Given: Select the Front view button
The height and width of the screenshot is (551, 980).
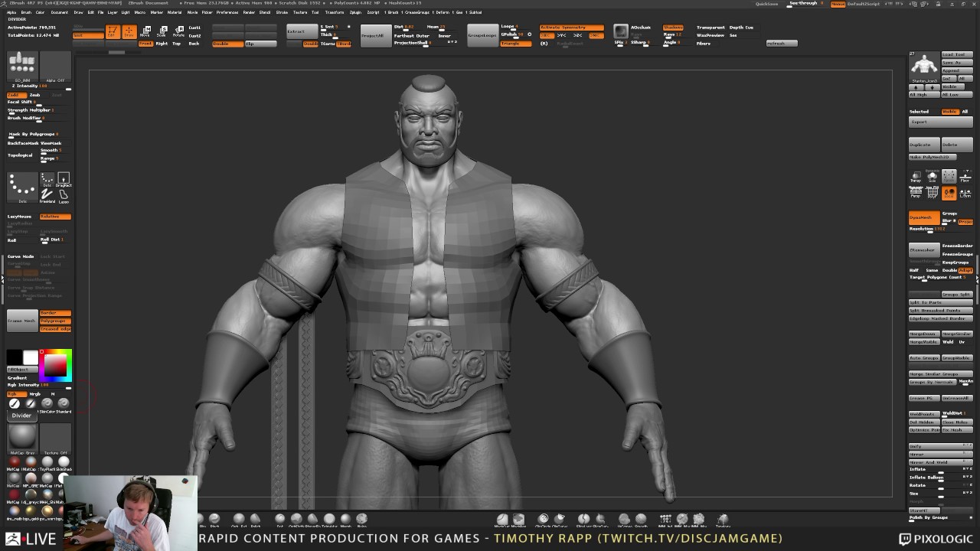Looking at the screenshot, I should click(145, 44).
